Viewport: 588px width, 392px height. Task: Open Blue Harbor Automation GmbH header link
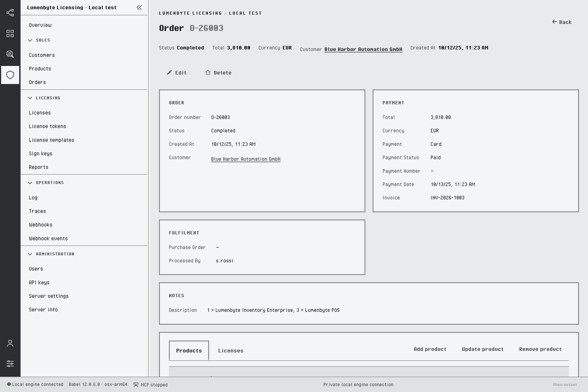point(363,49)
